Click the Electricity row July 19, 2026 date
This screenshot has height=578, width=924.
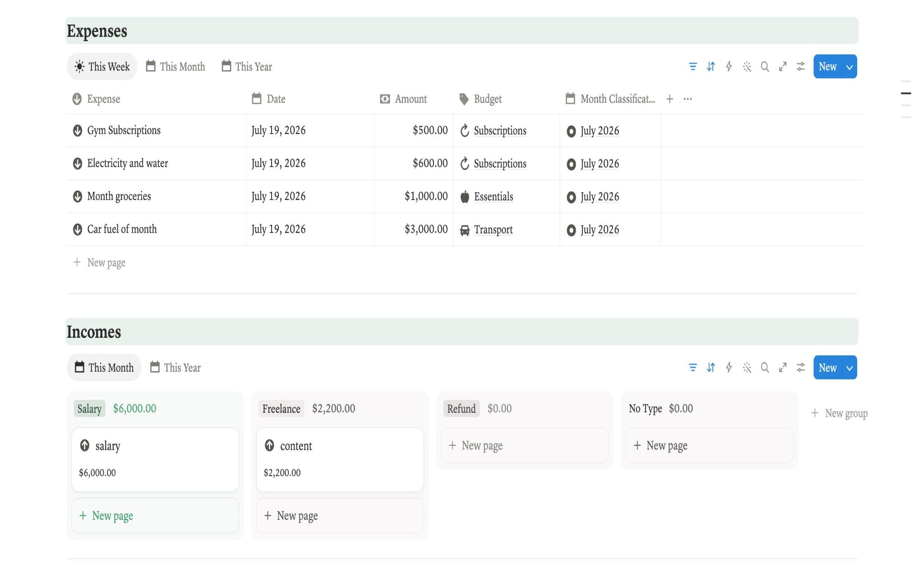[x=278, y=163]
